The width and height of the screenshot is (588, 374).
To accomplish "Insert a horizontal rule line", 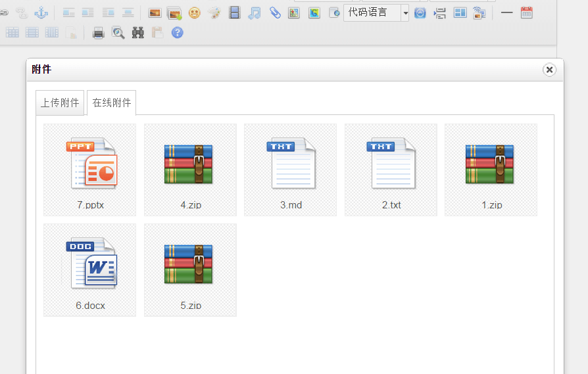I will pyautogui.click(x=506, y=13).
